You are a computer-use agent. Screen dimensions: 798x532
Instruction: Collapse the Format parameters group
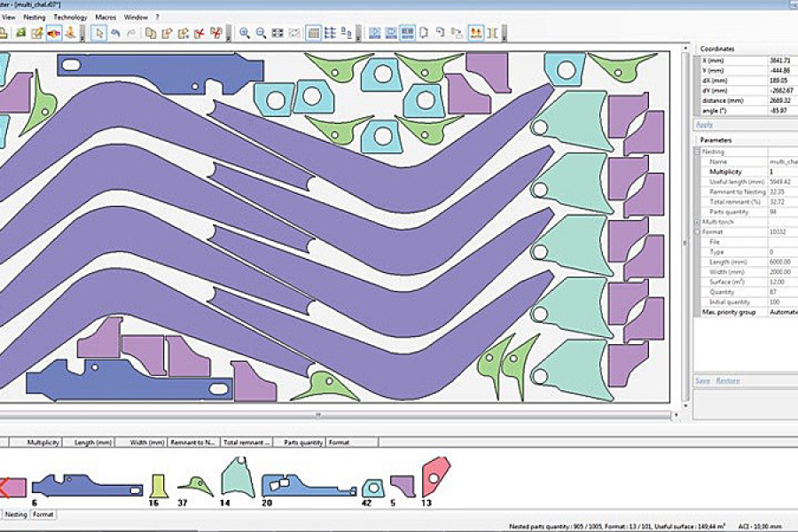(697, 232)
